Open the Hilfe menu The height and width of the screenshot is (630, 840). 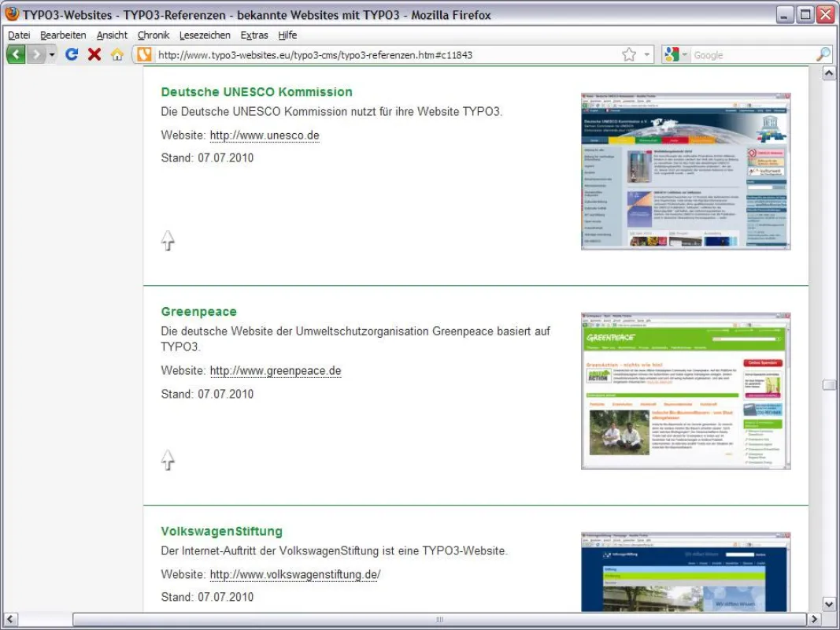pos(287,35)
